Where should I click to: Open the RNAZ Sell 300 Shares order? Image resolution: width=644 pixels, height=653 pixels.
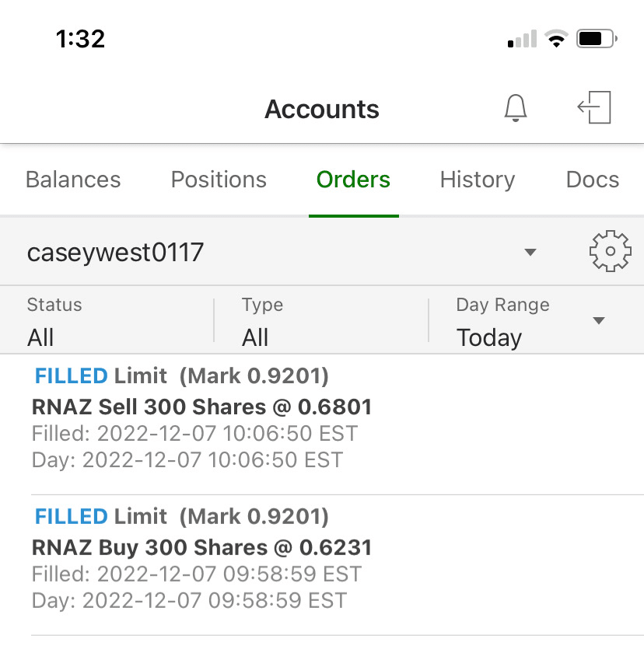tap(202, 407)
